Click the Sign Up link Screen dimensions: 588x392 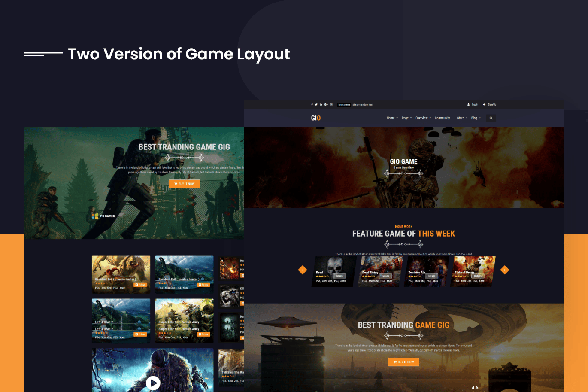pos(489,104)
